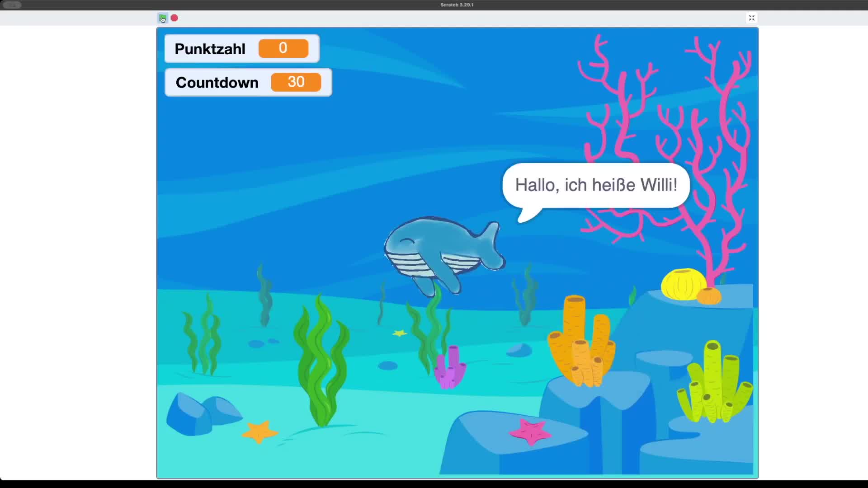Click the green flag to start the game

pyautogui.click(x=163, y=18)
